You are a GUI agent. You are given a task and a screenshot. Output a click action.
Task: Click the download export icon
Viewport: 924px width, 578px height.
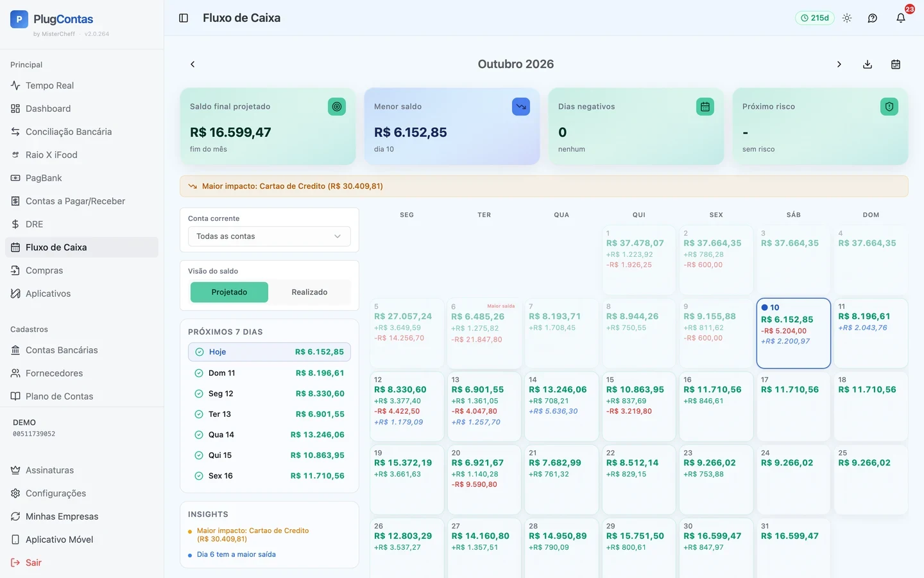868,64
